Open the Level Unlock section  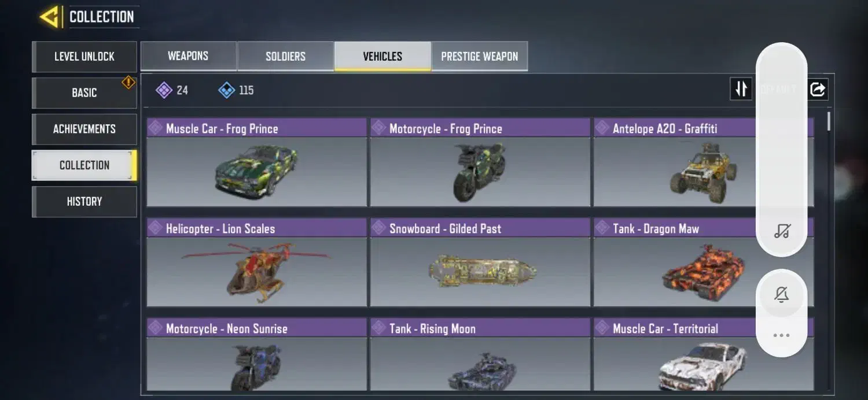tap(84, 57)
